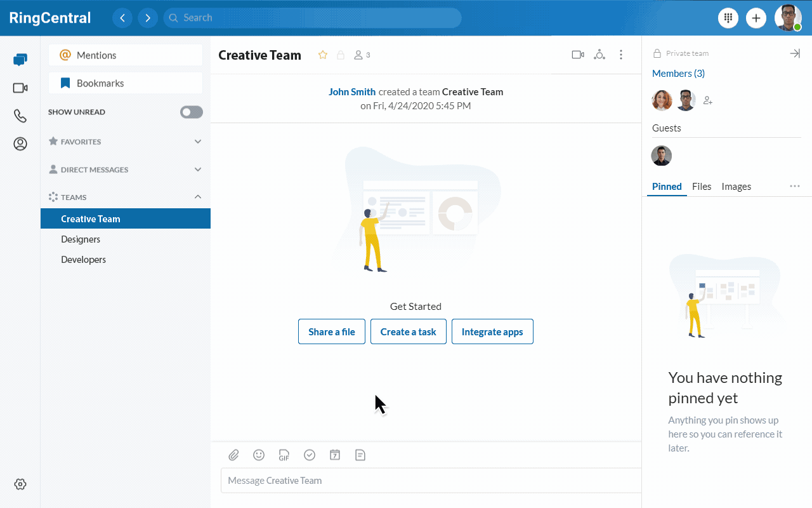Switch to the Files tab
The width and height of the screenshot is (812, 508).
click(702, 187)
